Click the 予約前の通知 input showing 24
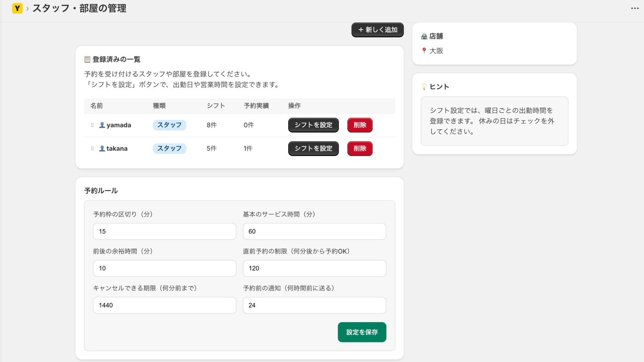 pos(314,305)
